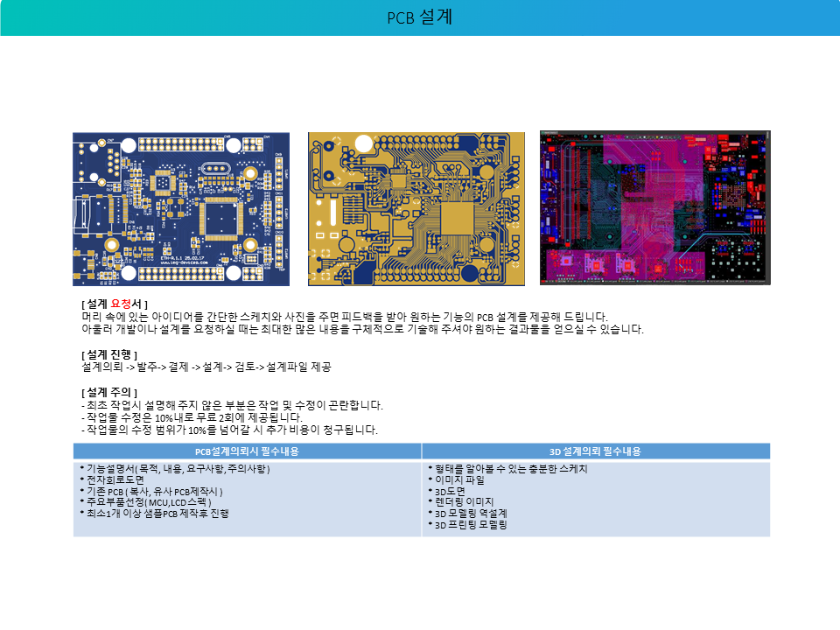The image size is (840, 630).
Task: Click the note about 추가 비용이 청구됩니다
Action: click(229, 430)
